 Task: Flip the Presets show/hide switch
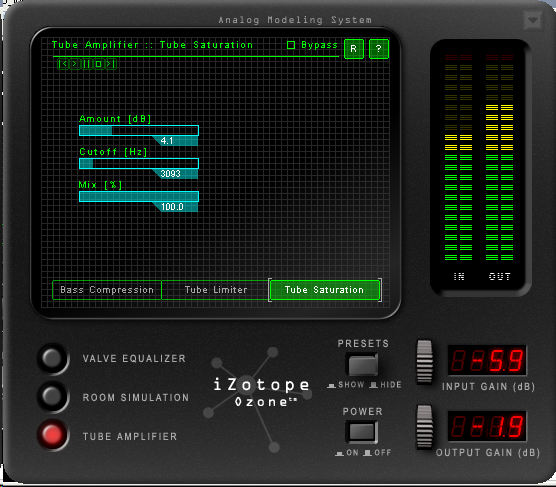(362, 365)
